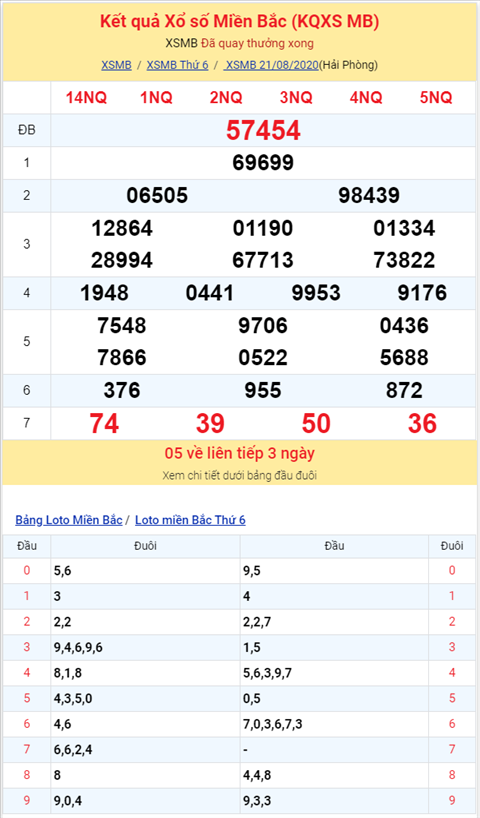The image size is (480, 818).
Task: Click the 'Đã quay thưởng xong' status text
Action: (x=258, y=43)
